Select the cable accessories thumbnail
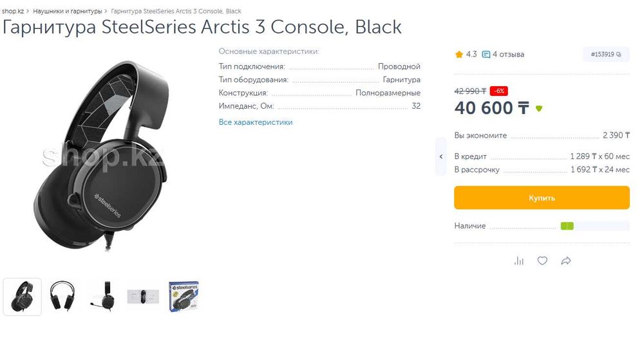The image size is (644, 341). (x=143, y=297)
